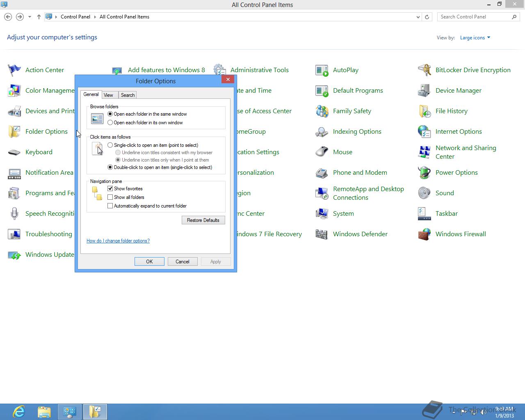Switch to the Search tab
The width and height of the screenshot is (525, 420).
128,95
